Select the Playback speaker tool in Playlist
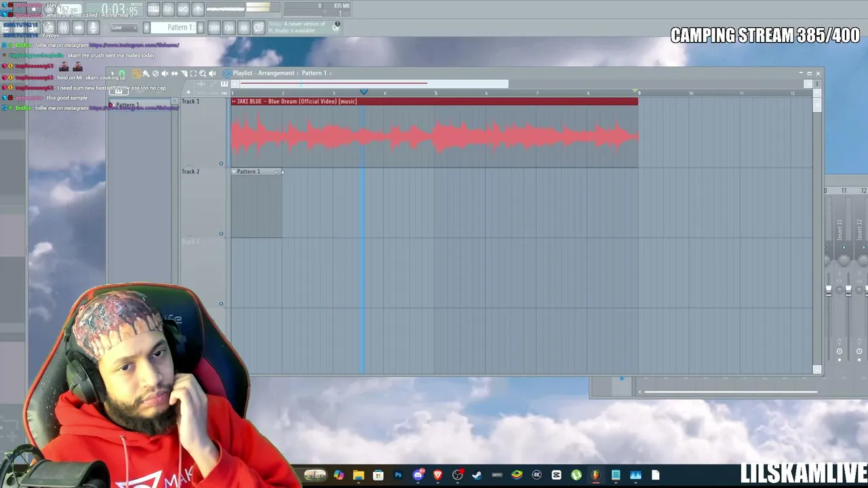Viewport: 868px width, 488px height. (x=212, y=73)
